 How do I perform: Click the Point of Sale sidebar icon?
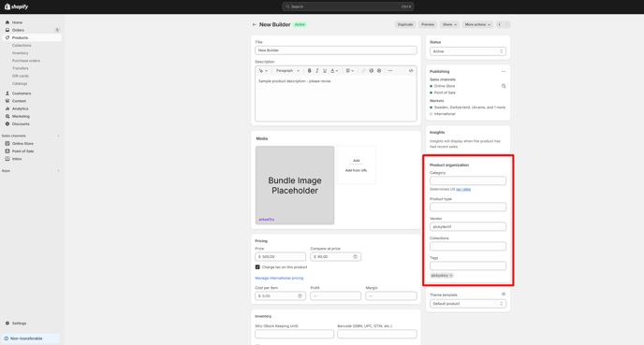[7, 151]
